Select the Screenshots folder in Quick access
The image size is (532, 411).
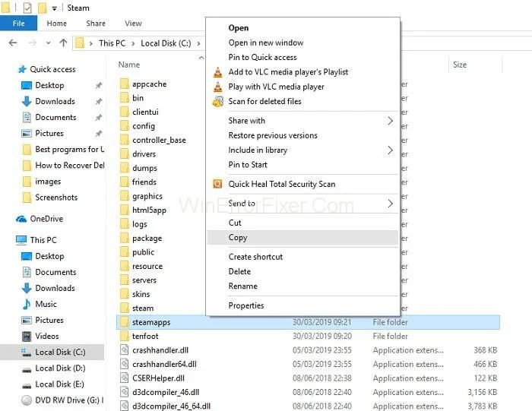point(56,198)
